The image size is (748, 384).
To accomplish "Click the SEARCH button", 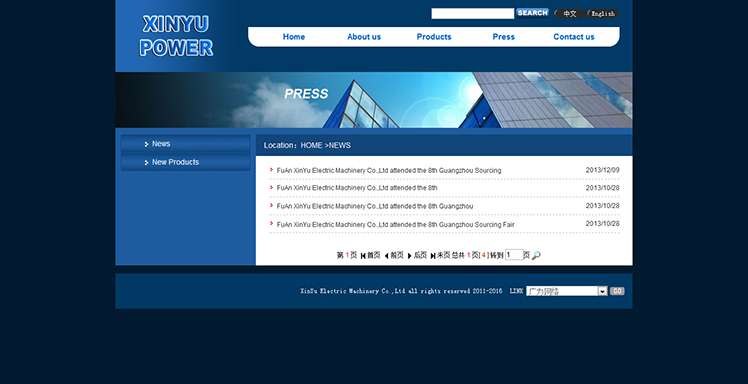I will [532, 13].
